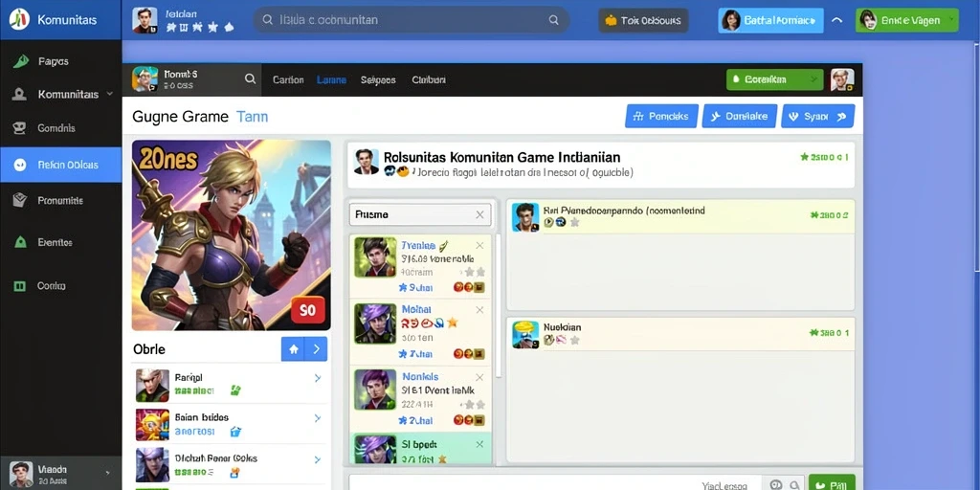Click the Komunitas logo icon in top-left corner
This screenshot has width=980, height=490.
pos(19,19)
